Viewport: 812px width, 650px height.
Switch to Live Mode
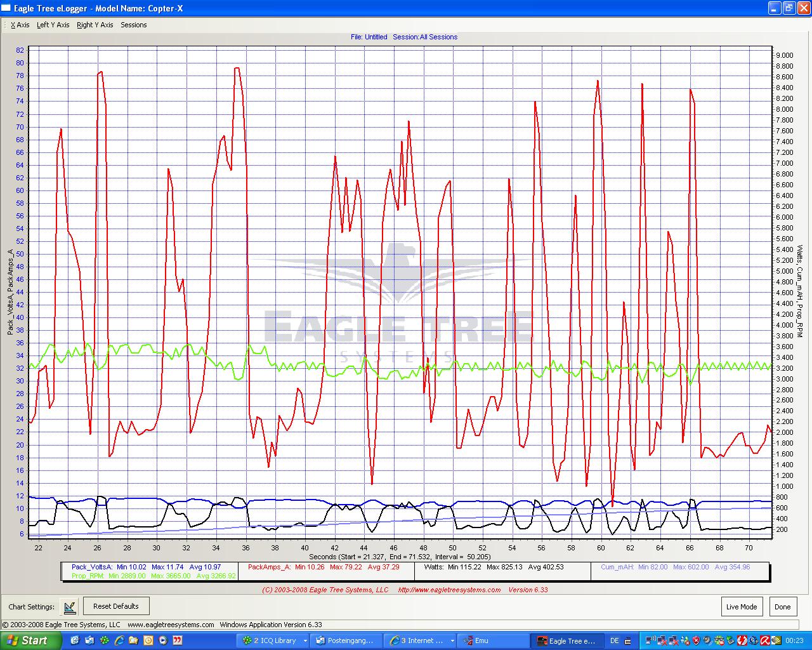(x=742, y=606)
